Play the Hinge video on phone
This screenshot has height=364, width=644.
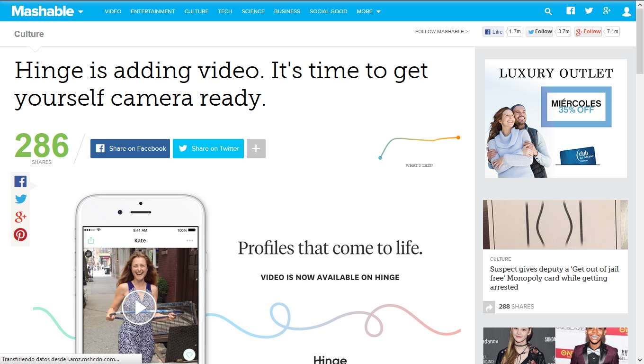[139, 308]
